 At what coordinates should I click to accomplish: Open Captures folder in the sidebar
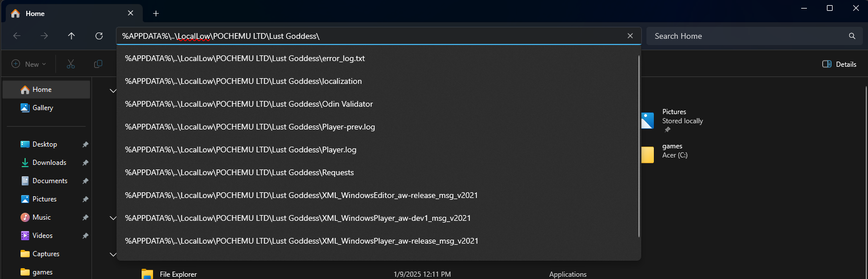tap(46, 254)
